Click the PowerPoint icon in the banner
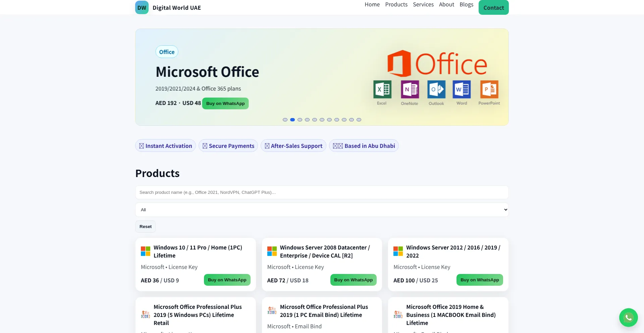Viewport: 644px width, 333px height. (x=489, y=89)
